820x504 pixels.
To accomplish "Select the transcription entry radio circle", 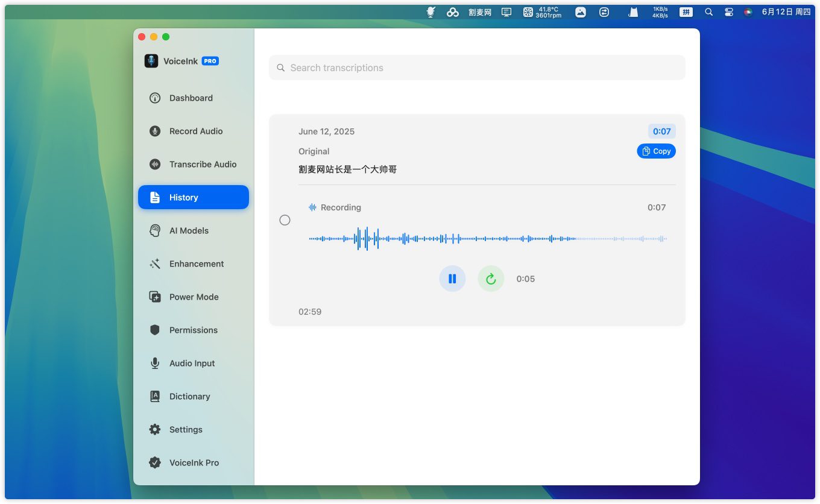I will pos(285,221).
